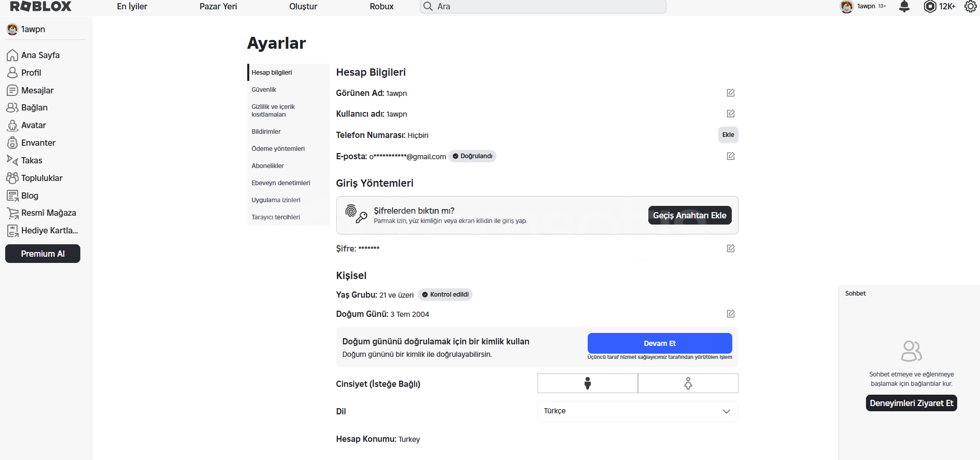Open the Abonelikler tab
Screen dimensions: 980x460
point(289,166)
